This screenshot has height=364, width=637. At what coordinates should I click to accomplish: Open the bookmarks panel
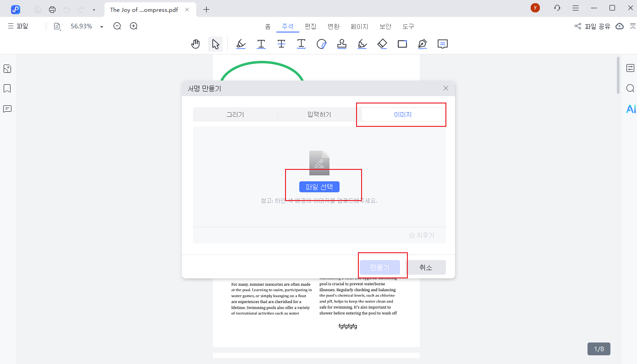[x=7, y=88]
